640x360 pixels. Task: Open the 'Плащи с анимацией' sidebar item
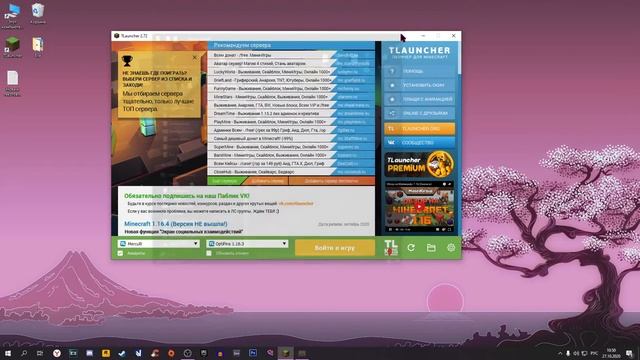(x=420, y=99)
